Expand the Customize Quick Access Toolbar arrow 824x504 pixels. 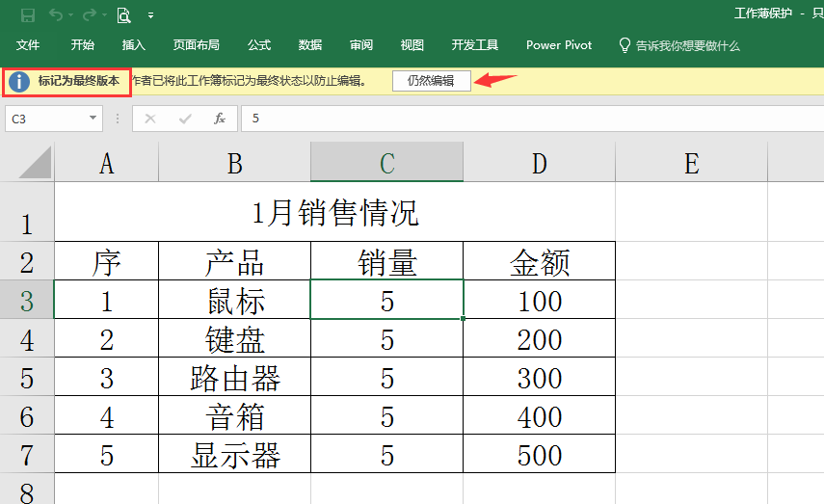tap(150, 15)
